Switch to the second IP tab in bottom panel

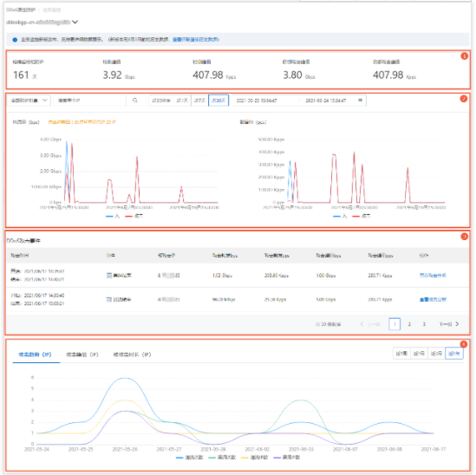coord(82,355)
